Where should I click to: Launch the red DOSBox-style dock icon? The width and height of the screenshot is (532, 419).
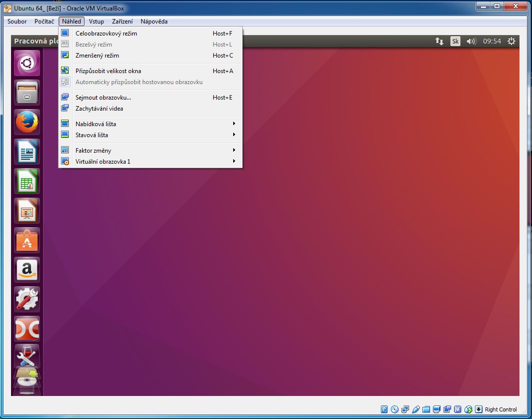click(x=27, y=329)
